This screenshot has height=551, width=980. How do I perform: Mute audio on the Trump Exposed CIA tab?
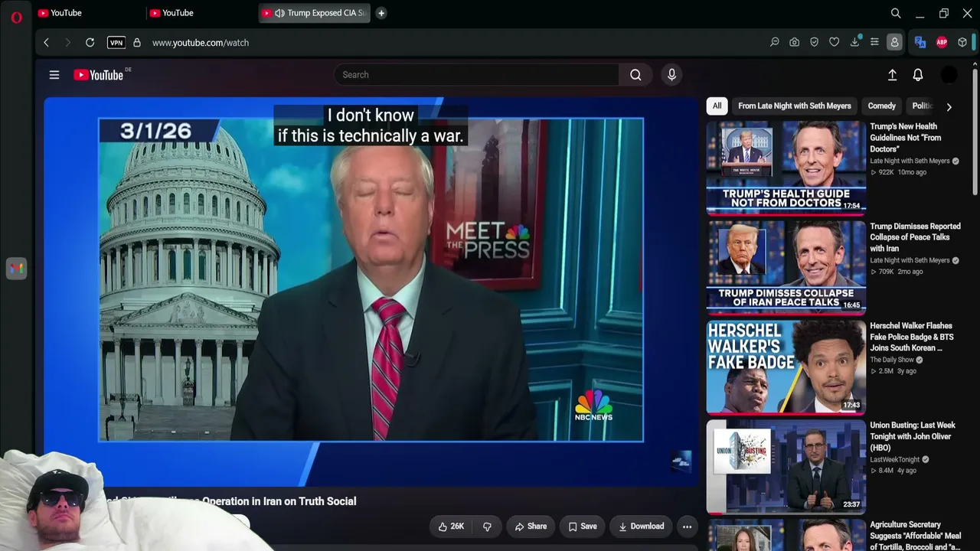tap(279, 13)
